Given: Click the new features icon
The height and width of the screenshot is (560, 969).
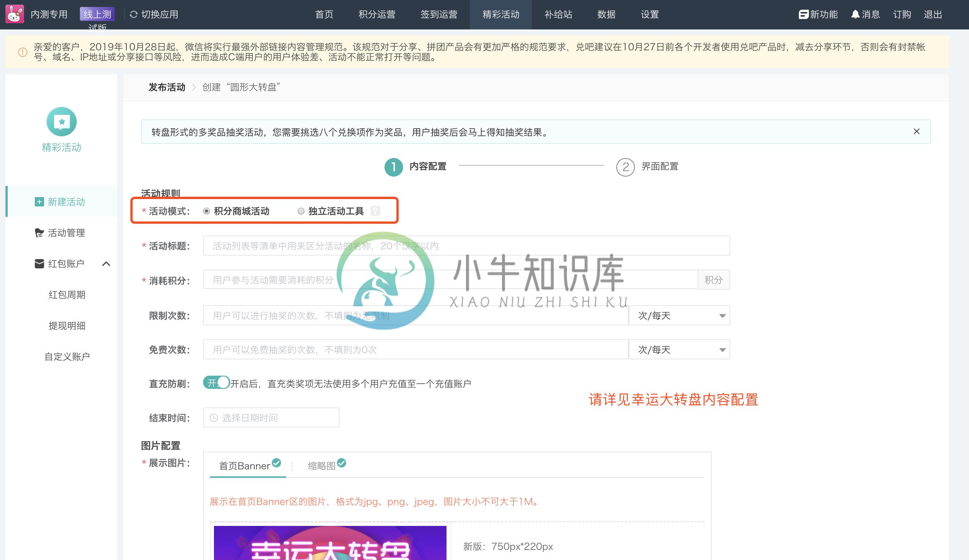Looking at the screenshot, I should pyautogui.click(x=803, y=14).
